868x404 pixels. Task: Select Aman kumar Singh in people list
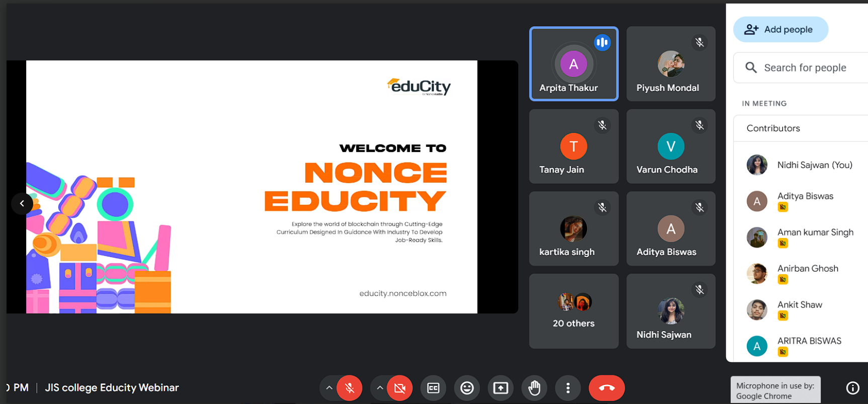pos(801,237)
